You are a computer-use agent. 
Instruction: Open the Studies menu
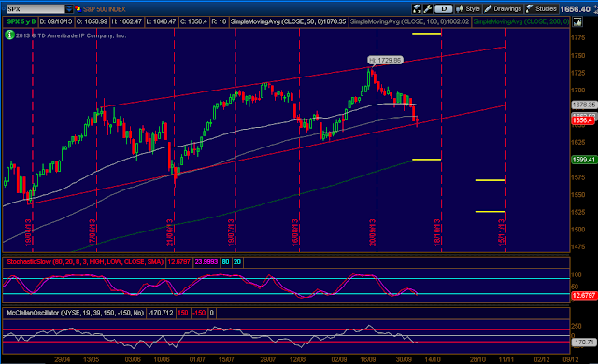541,8
